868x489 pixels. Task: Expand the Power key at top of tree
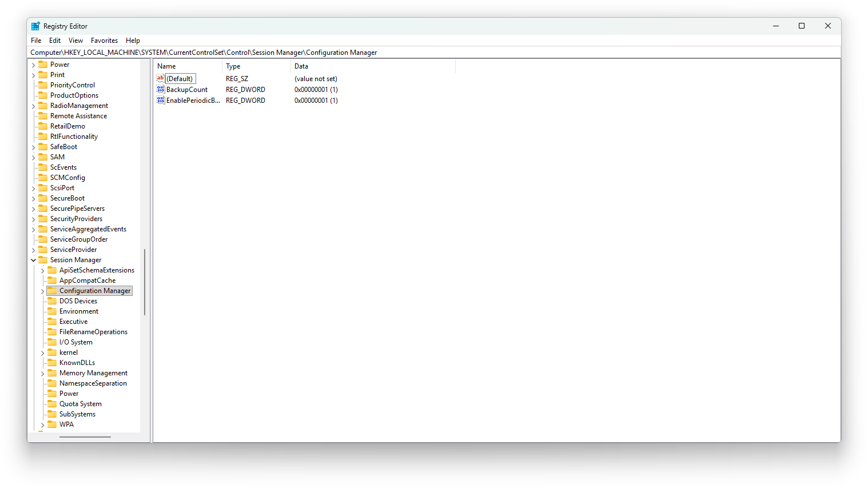pyautogui.click(x=34, y=65)
